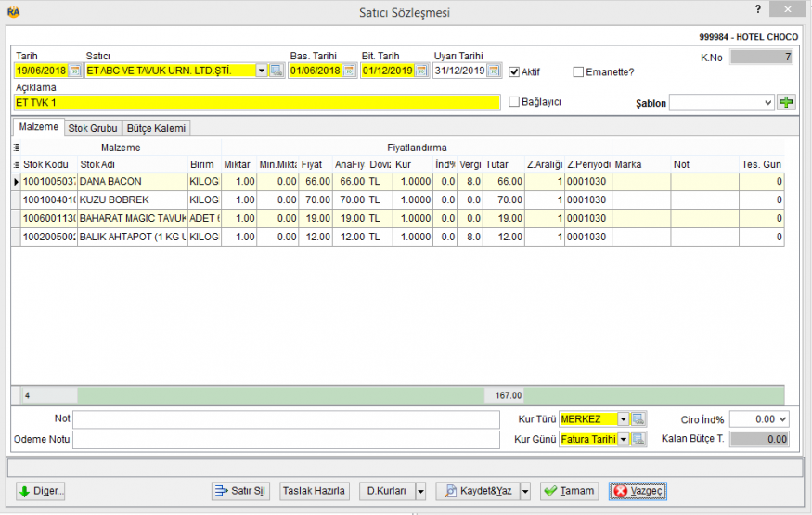Click the Diger... button

pyautogui.click(x=41, y=491)
